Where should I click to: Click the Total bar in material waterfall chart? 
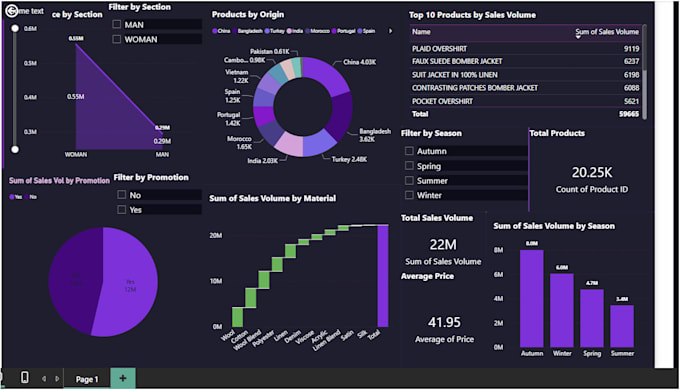point(382,276)
